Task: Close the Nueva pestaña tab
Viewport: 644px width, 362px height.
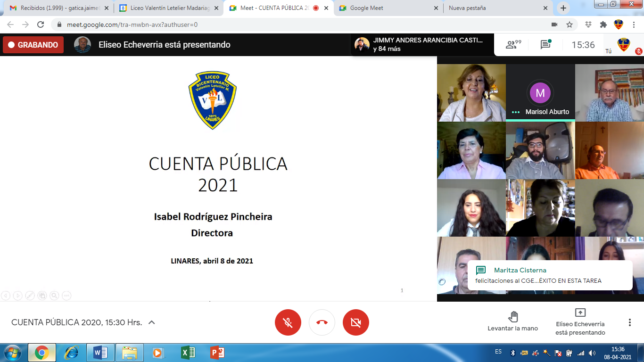Action: (545, 8)
